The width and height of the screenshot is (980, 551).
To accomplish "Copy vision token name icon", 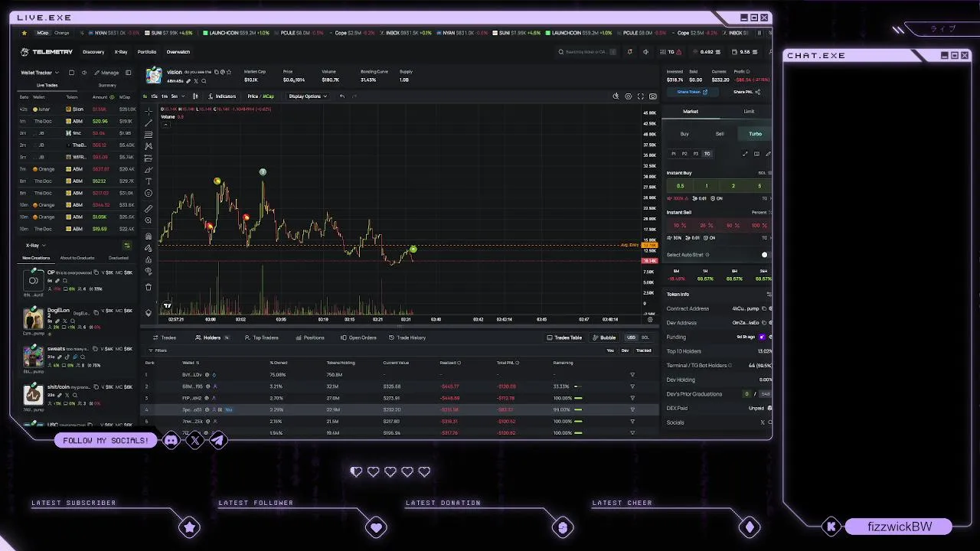I will pos(216,72).
